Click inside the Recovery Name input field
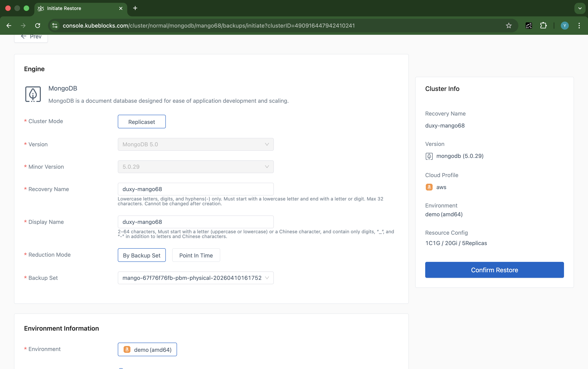 (x=195, y=189)
